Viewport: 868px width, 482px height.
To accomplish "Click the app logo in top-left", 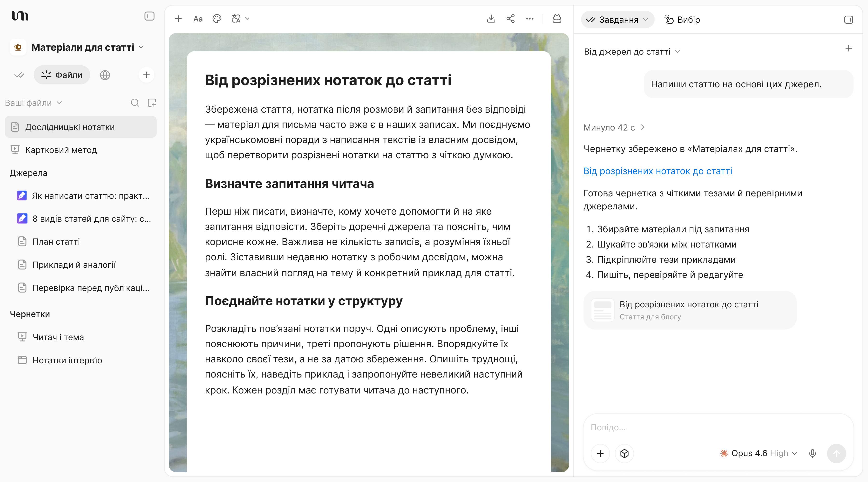I will coord(20,16).
